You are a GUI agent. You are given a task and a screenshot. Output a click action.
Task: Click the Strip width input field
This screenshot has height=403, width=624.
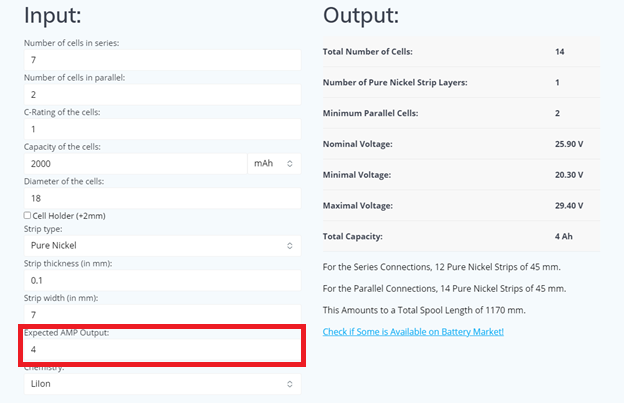(x=161, y=315)
